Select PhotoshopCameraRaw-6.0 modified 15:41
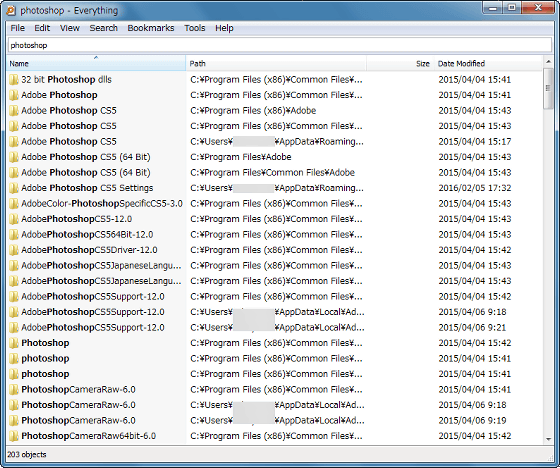 click(79, 389)
